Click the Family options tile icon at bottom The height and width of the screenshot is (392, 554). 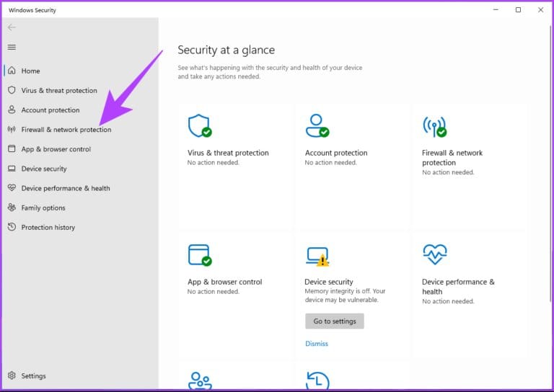199,380
